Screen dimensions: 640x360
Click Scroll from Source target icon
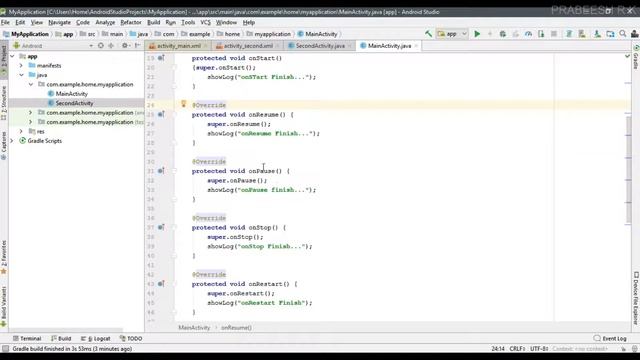[x=101, y=46]
